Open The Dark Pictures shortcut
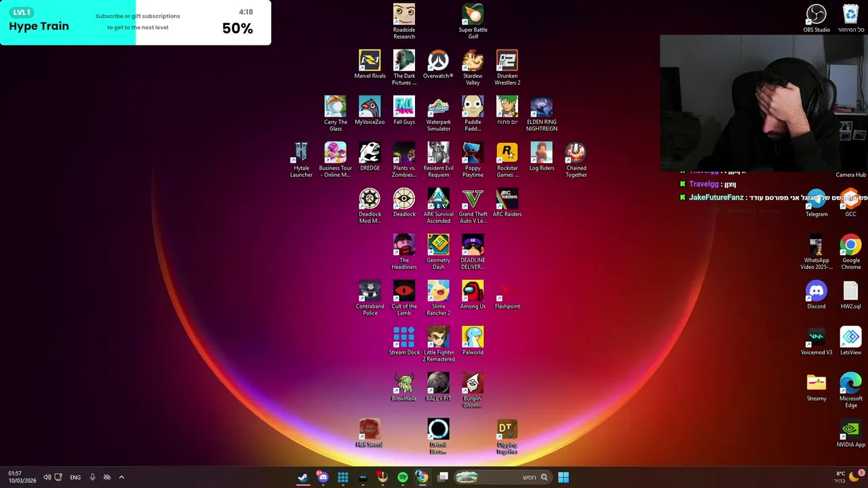Image resolution: width=868 pixels, height=488 pixels. [x=404, y=67]
